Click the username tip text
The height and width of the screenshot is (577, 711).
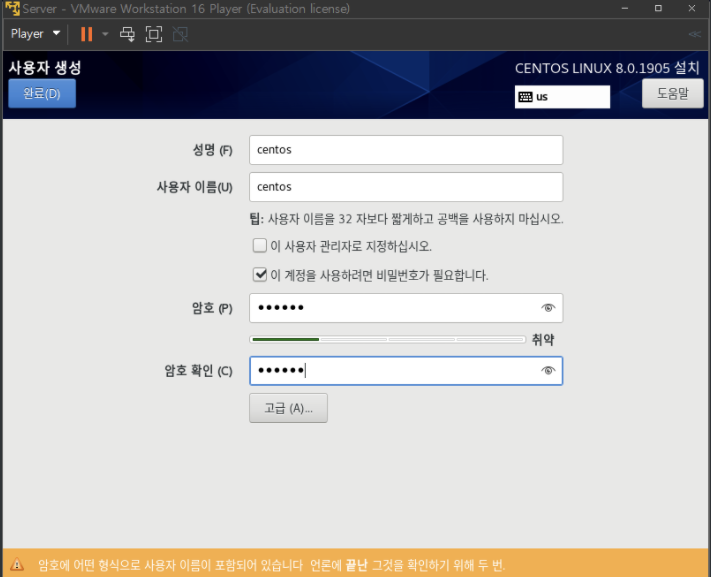coord(406,219)
